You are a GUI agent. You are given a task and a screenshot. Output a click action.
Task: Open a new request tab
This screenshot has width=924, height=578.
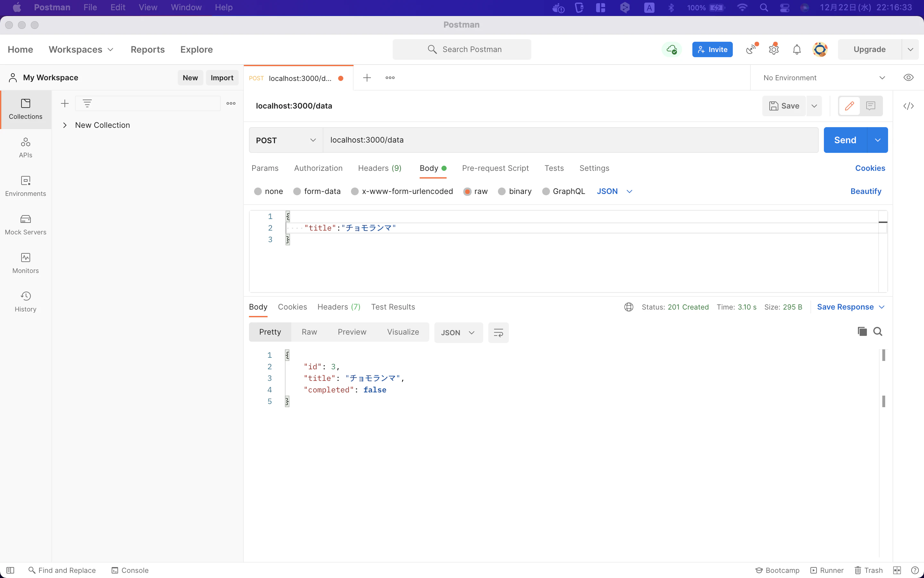click(367, 78)
